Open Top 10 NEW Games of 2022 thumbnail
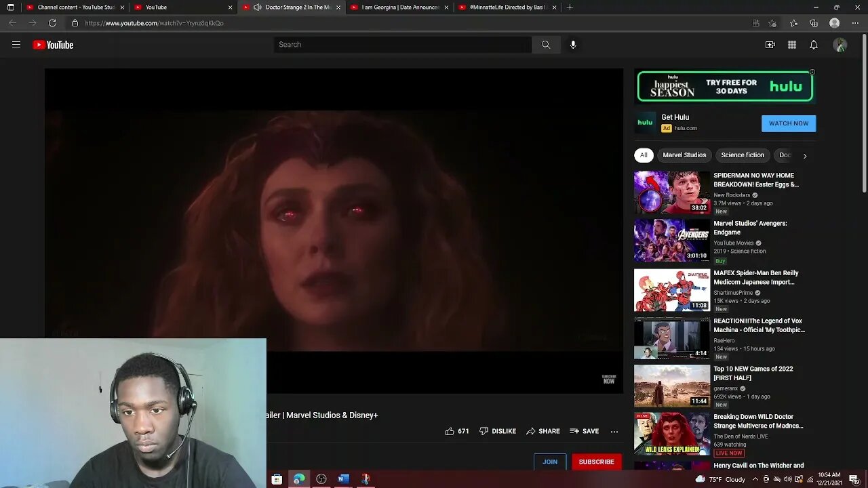The width and height of the screenshot is (868, 488). click(672, 386)
